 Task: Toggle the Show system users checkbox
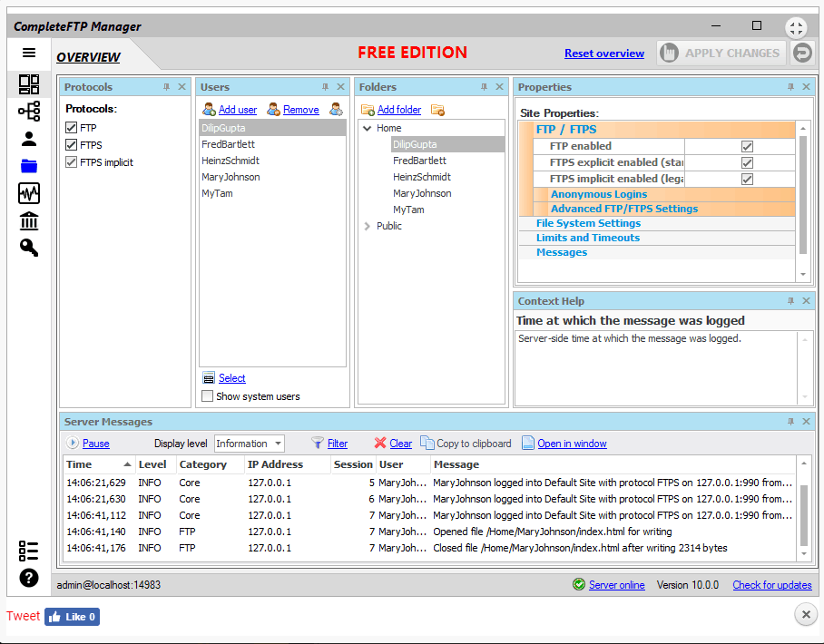click(208, 396)
